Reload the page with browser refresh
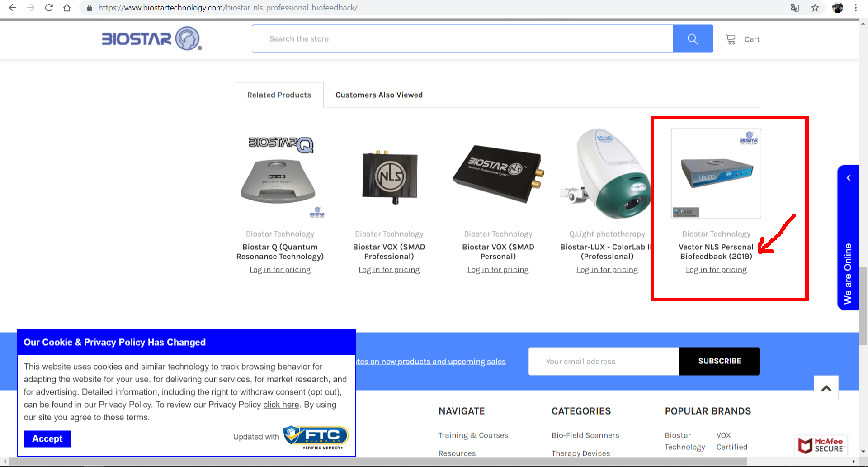Screen dimensions: 868x467 49,8
